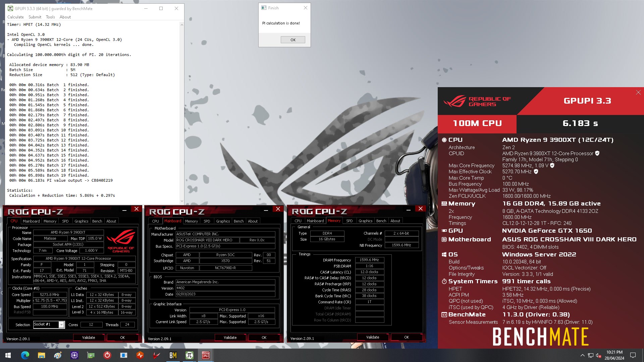
Task: Click OK in left CPU-Z window
Action: [x=122, y=338]
